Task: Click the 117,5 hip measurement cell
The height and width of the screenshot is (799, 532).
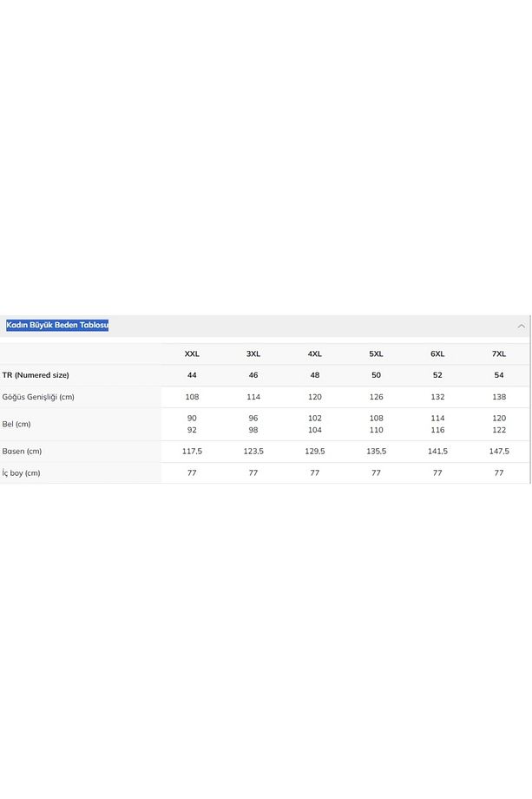Action: [192, 452]
